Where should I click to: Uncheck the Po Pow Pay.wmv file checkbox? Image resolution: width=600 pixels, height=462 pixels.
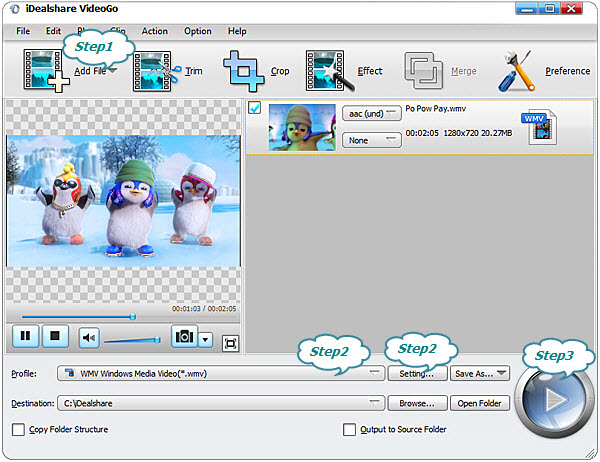click(254, 108)
